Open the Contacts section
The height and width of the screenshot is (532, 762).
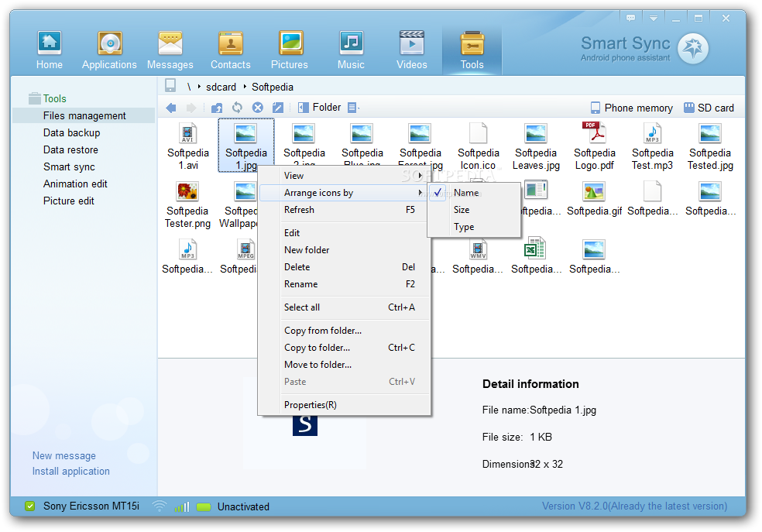click(x=230, y=50)
